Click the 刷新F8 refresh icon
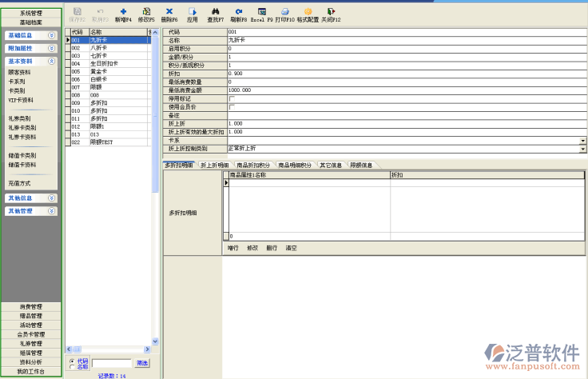The height and width of the screenshot is (379, 588). click(x=239, y=10)
